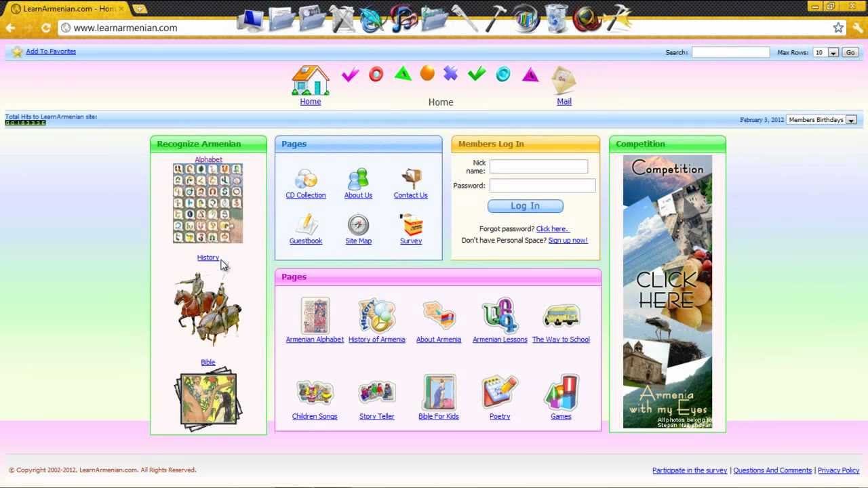Open the Contact Us mailbox icon

[x=411, y=179]
